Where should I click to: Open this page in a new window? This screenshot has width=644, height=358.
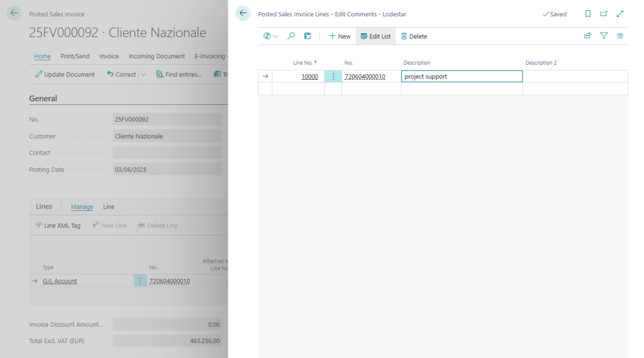[604, 14]
